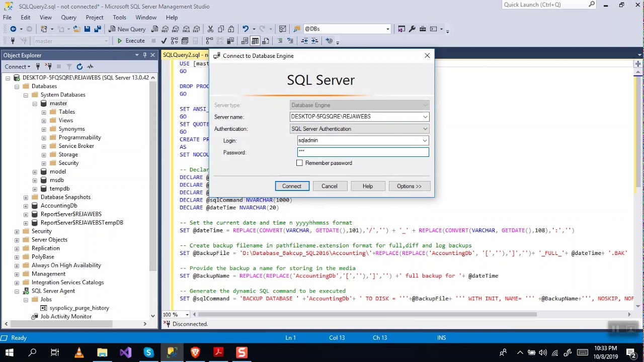Click the Connect button in dialog
Viewport: 644px width, 362px height.
(292, 186)
